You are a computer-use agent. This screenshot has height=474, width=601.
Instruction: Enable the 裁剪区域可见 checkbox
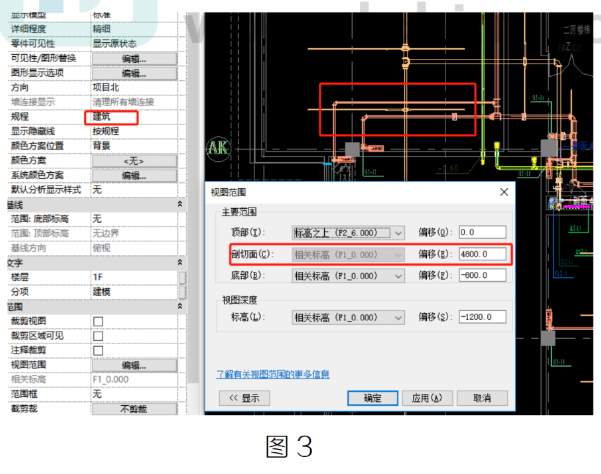(98, 336)
